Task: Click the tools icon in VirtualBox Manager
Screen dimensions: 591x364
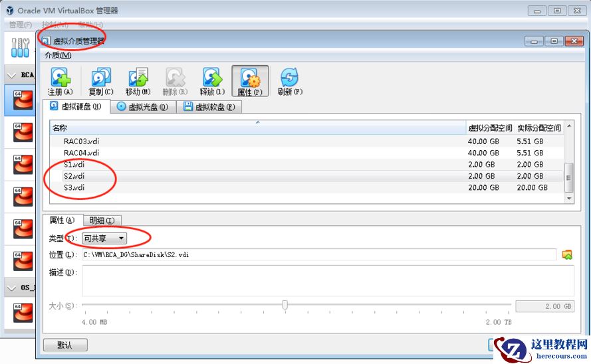Action: 20,48
